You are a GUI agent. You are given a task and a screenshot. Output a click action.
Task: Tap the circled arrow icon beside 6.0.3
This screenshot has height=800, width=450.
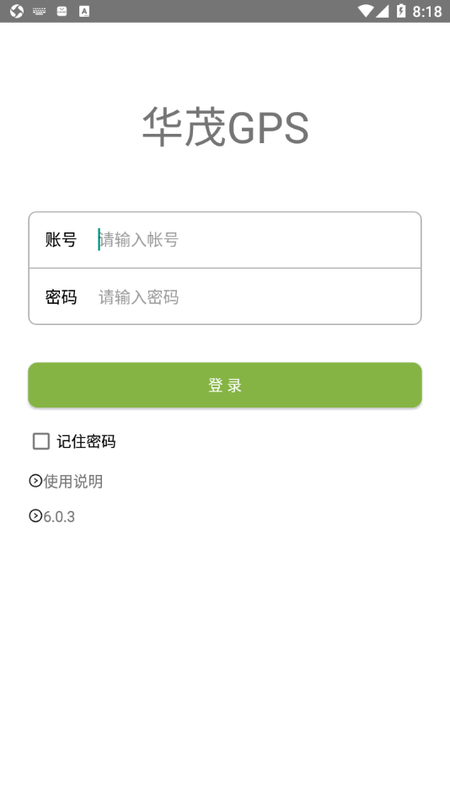click(x=35, y=516)
